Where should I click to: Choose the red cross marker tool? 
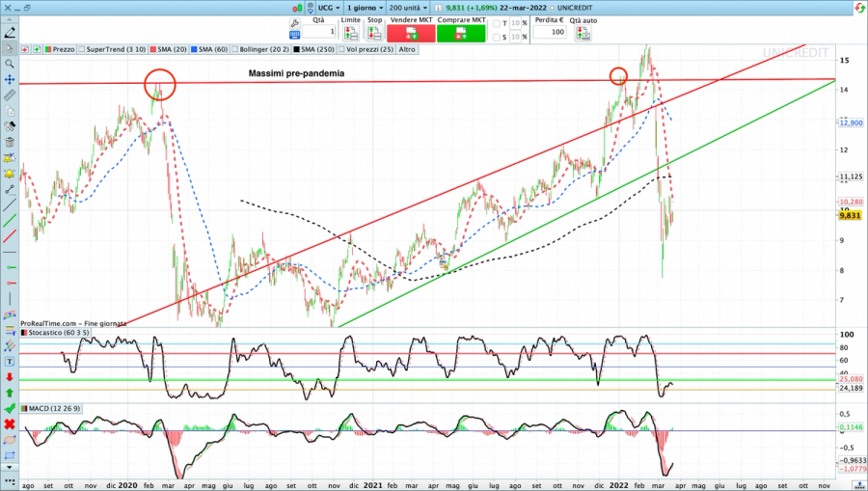coord(10,424)
